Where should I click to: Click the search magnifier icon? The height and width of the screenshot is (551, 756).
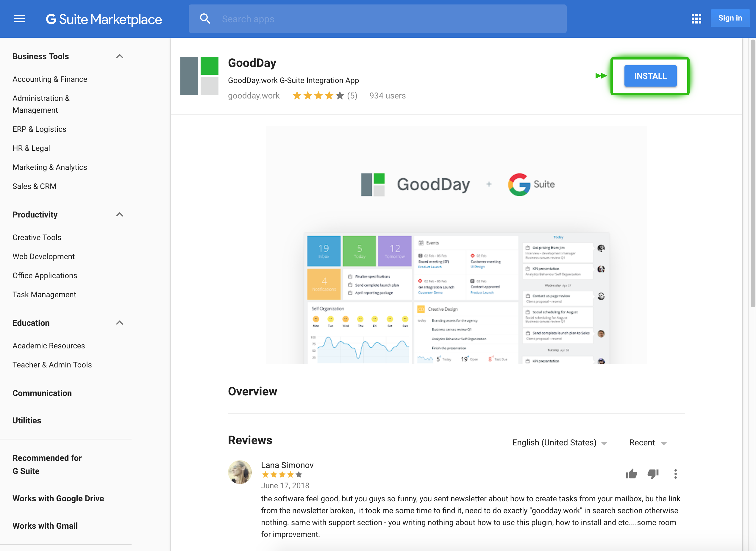click(205, 19)
